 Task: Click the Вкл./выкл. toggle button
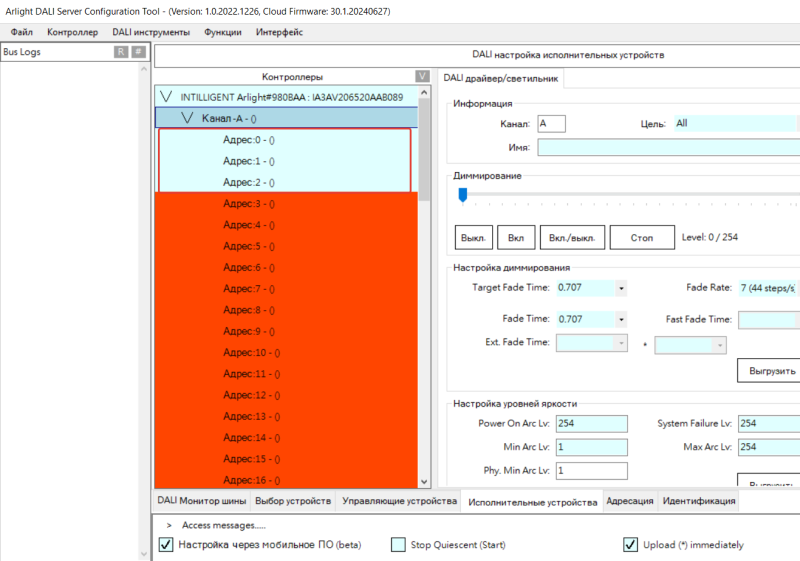tap(572, 238)
